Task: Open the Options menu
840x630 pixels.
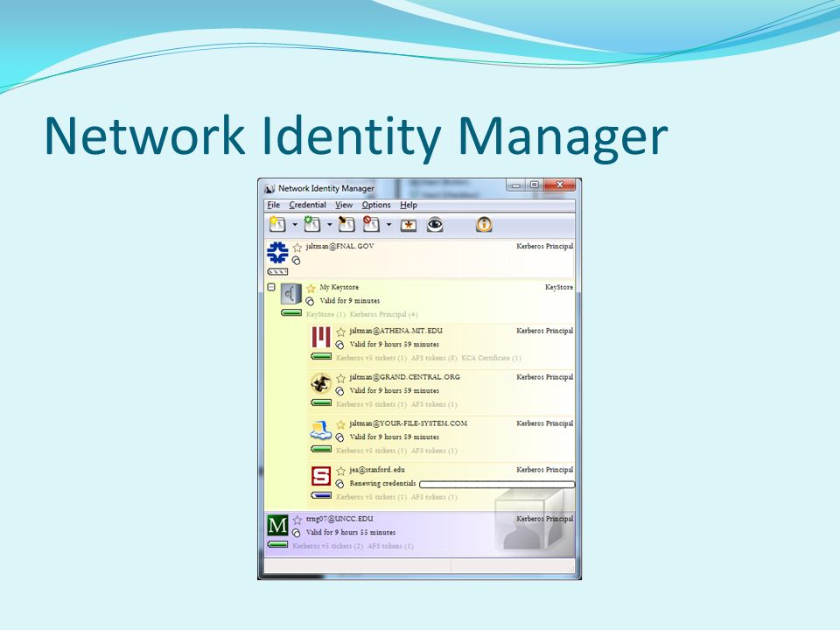Action: point(376,205)
